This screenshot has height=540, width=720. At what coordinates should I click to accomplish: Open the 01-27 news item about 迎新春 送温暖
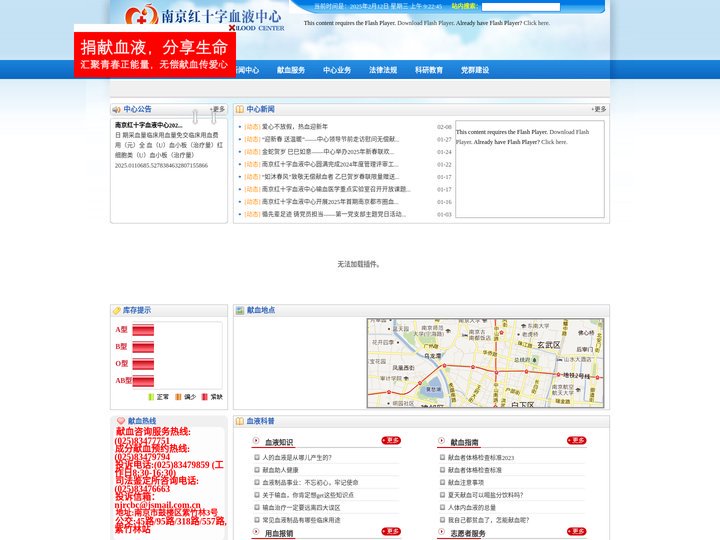point(330,139)
